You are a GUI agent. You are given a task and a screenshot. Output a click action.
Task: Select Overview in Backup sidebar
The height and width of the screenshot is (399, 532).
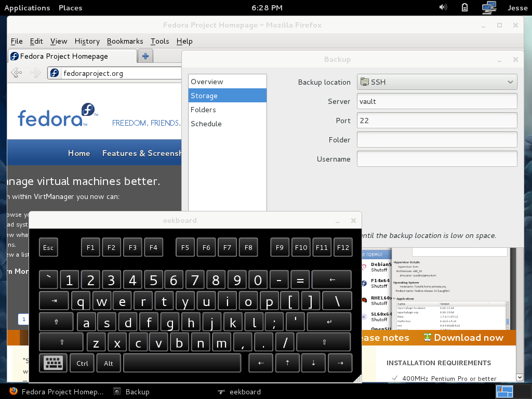coord(228,82)
